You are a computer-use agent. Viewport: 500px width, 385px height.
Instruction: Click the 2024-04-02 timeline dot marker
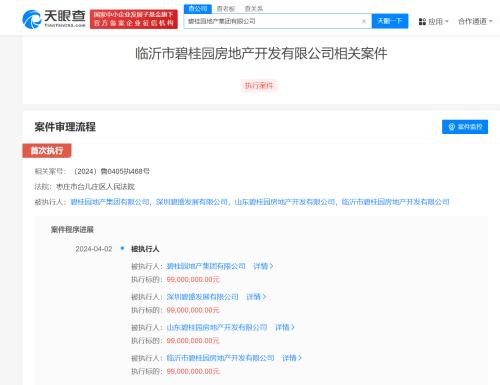(x=122, y=248)
